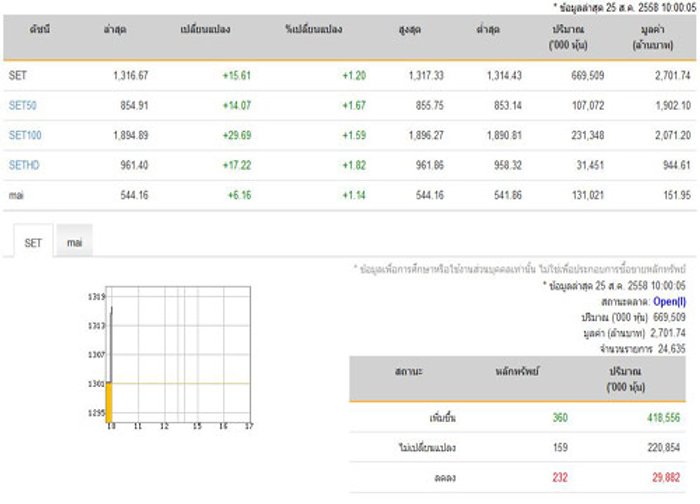Click SET change value +15.61
Screen dimensions: 700x504
coord(237,75)
